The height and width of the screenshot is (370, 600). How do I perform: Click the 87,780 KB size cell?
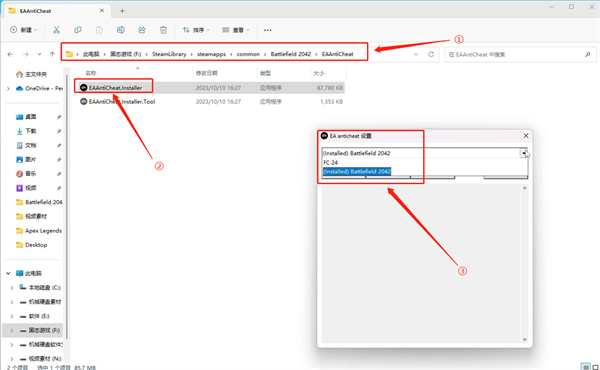click(329, 88)
